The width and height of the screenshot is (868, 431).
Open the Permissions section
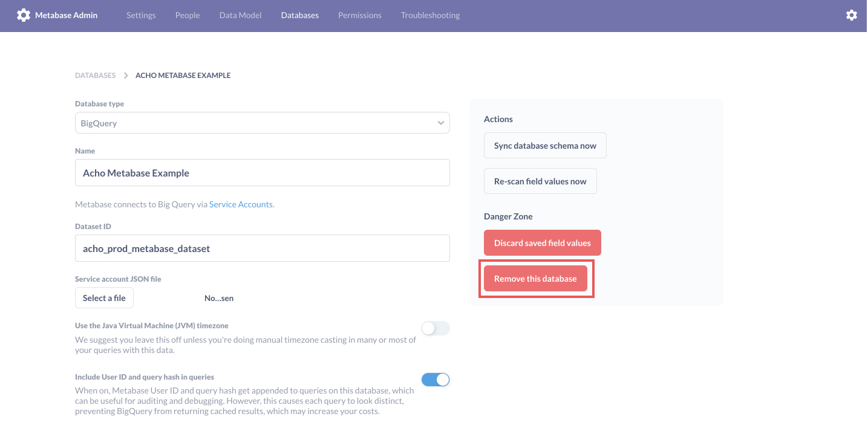[x=360, y=15]
